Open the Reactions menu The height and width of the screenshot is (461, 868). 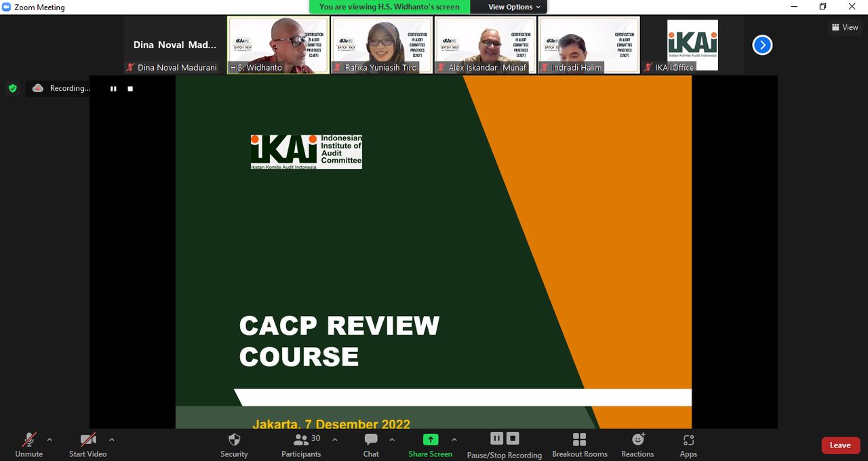[x=637, y=445]
